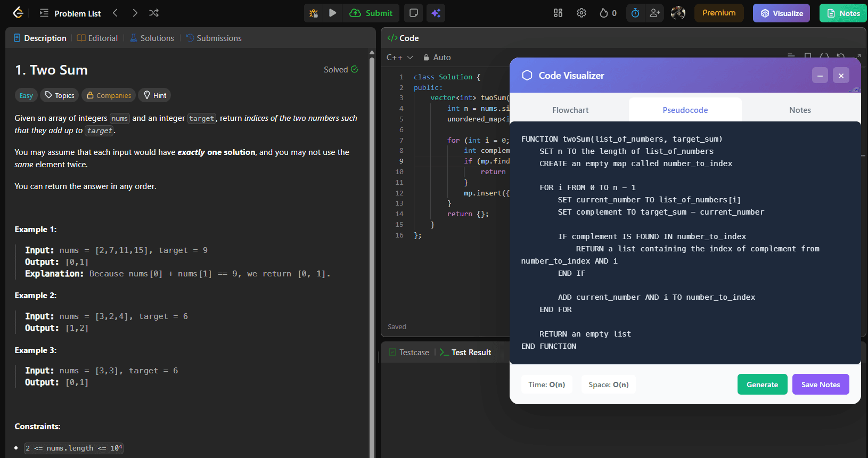The image size is (868, 458).
Task: Expand the C++ language dropdown
Action: pyautogui.click(x=399, y=58)
